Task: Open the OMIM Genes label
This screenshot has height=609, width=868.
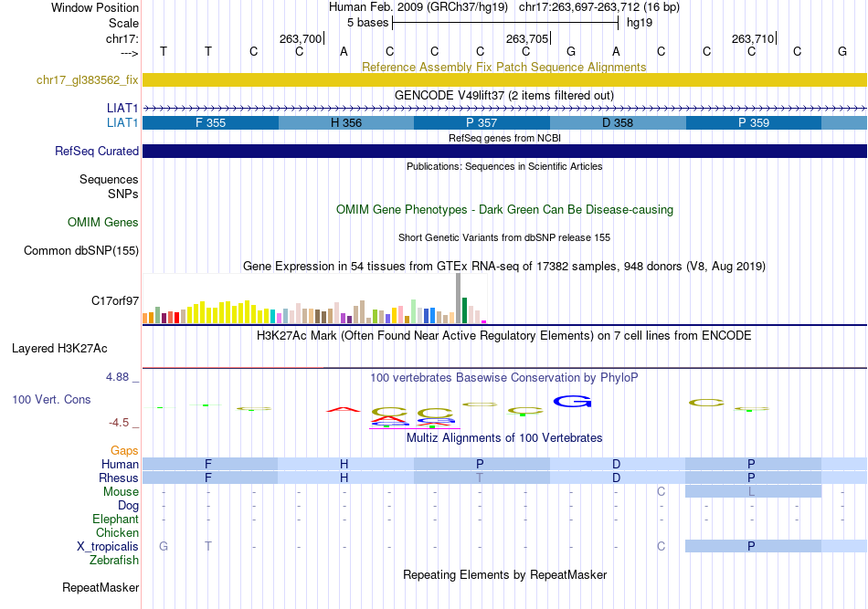Action: tap(103, 223)
